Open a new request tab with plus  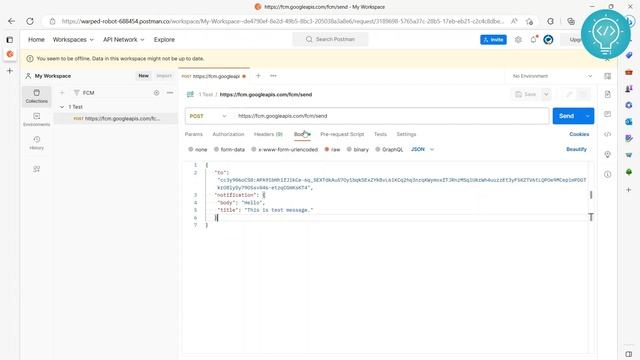(x=258, y=76)
